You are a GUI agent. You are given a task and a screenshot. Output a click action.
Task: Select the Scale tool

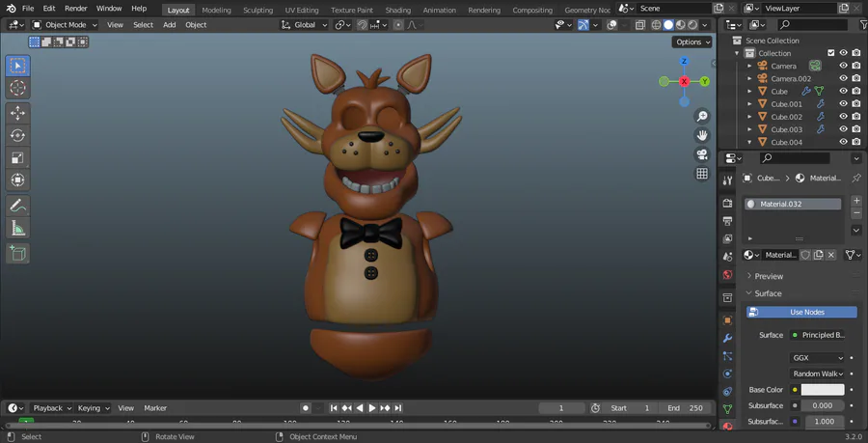pyautogui.click(x=17, y=158)
